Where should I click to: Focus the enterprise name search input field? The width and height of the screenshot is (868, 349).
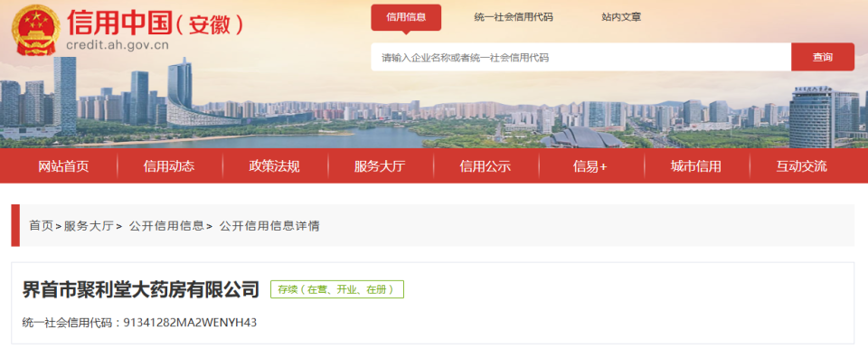coord(580,57)
